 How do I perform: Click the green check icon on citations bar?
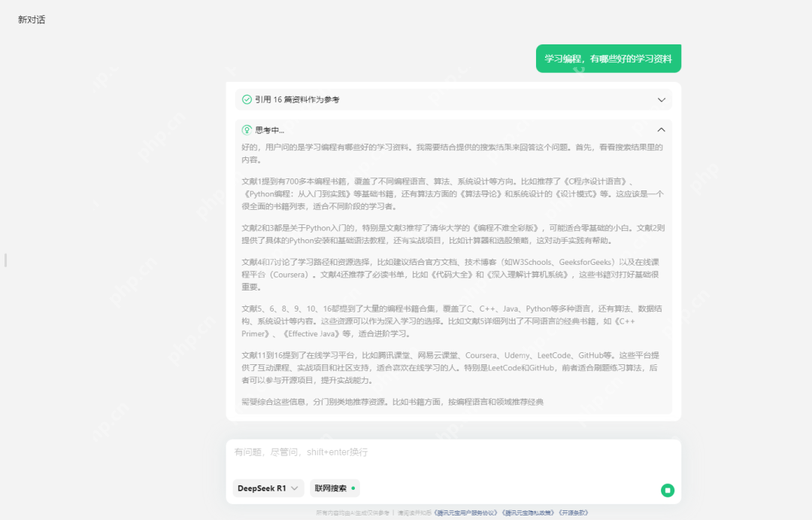coord(246,99)
